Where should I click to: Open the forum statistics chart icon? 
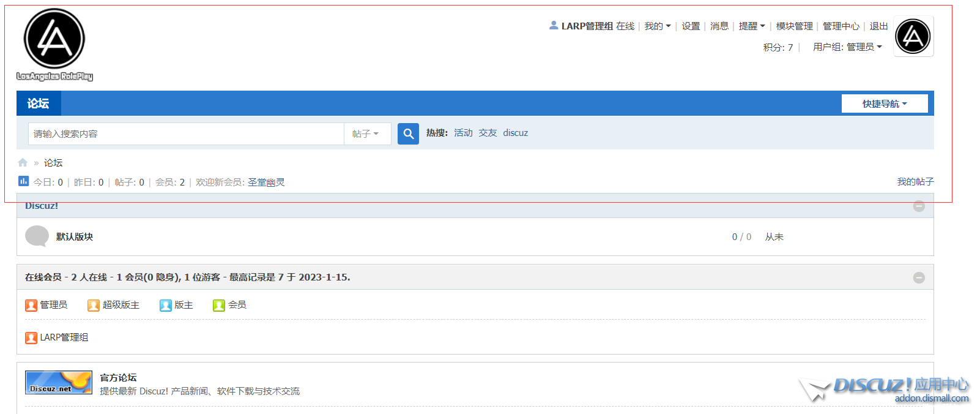tap(23, 181)
